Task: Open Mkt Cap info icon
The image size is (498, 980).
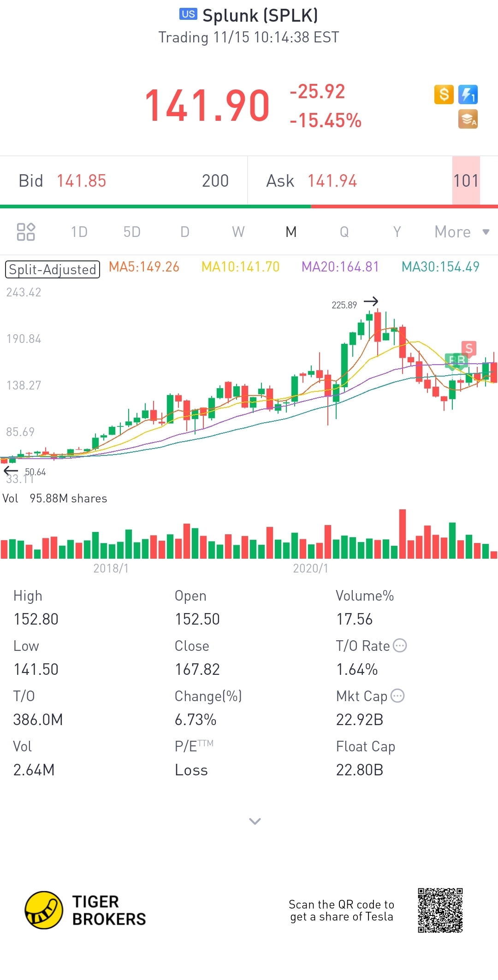Action: click(397, 696)
